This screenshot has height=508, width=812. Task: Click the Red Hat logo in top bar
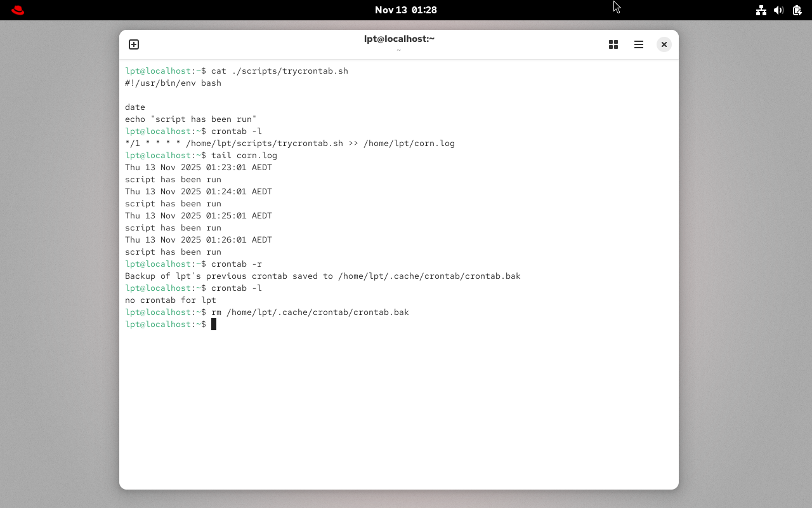point(17,10)
